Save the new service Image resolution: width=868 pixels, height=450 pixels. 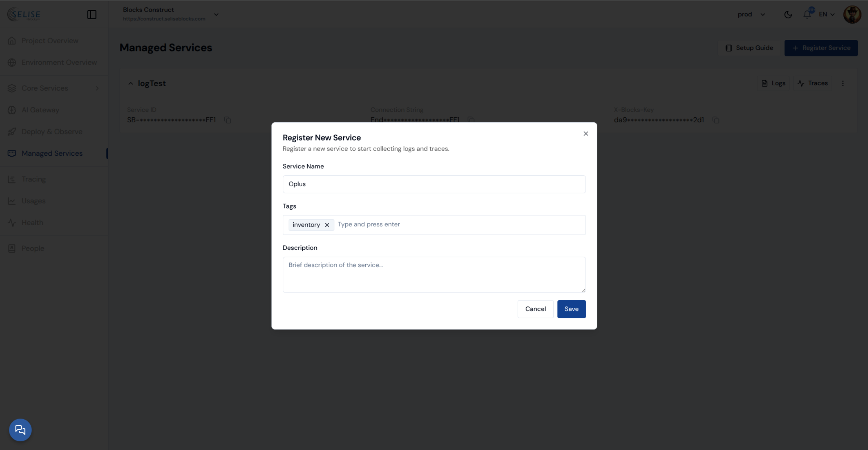[x=571, y=309]
